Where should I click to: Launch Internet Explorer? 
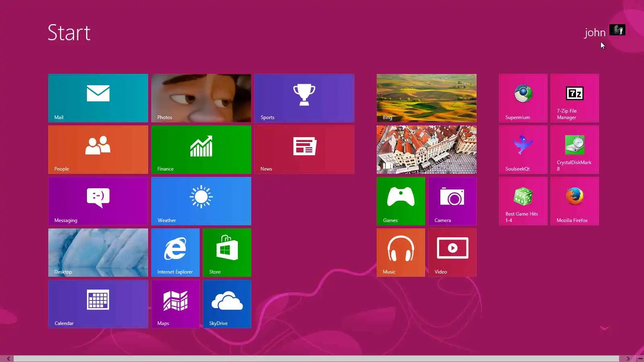tap(175, 253)
